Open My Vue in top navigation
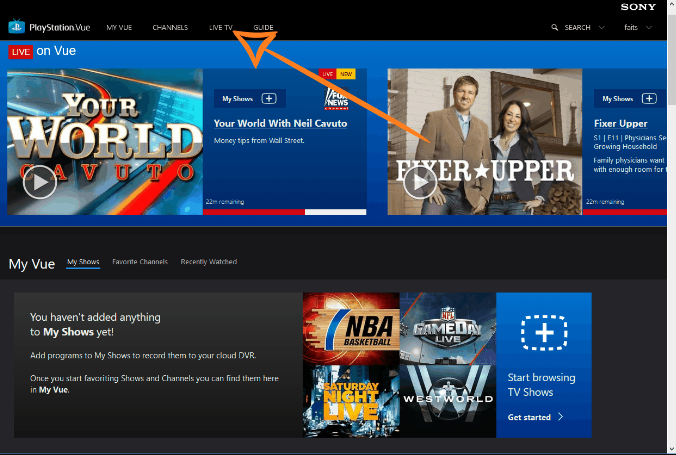 point(119,27)
